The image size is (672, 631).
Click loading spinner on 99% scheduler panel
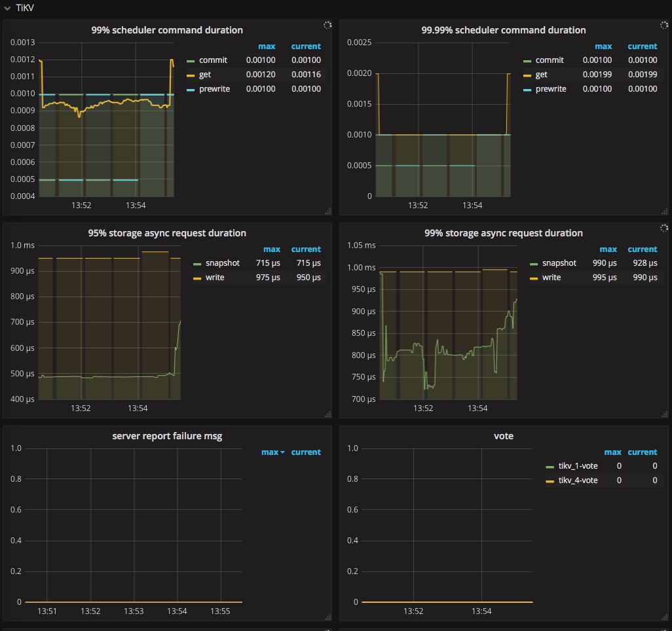pos(327,26)
